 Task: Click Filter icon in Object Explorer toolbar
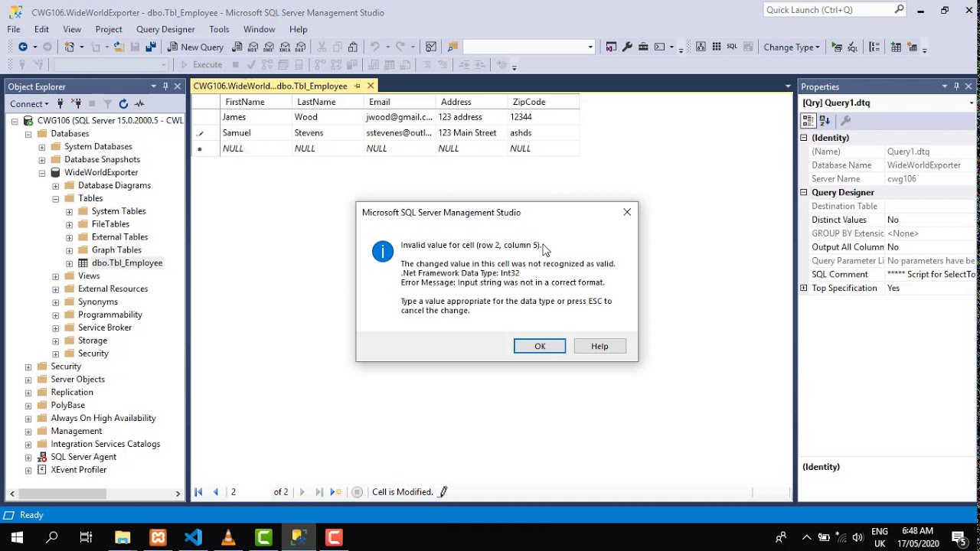(x=107, y=103)
